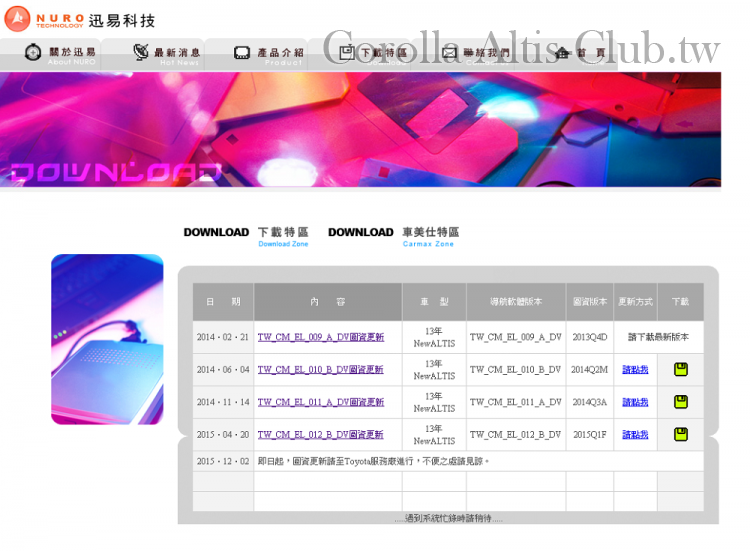The width and height of the screenshot is (750, 551).
Task: Click the monitor icon for Product
Action: (x=242, y=53)
